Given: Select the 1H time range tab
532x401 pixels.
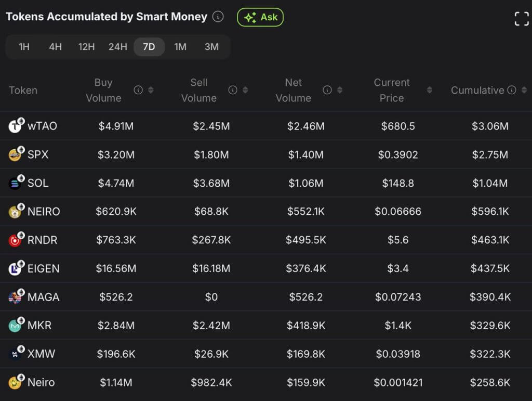Looking at the screenshot, I should tap(24, 46).
